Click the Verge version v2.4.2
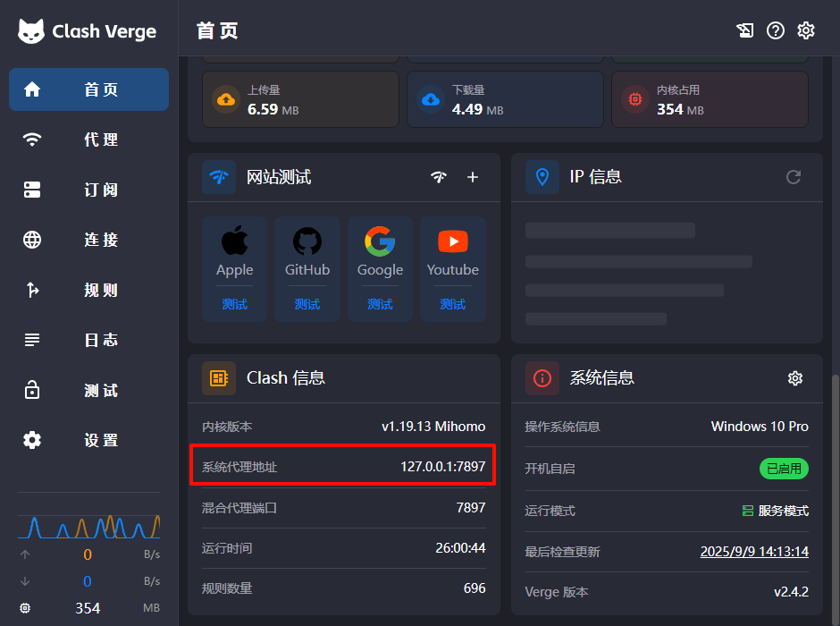Image resolution: width=840 pixels, height=626 pixels. click(791, 592)
